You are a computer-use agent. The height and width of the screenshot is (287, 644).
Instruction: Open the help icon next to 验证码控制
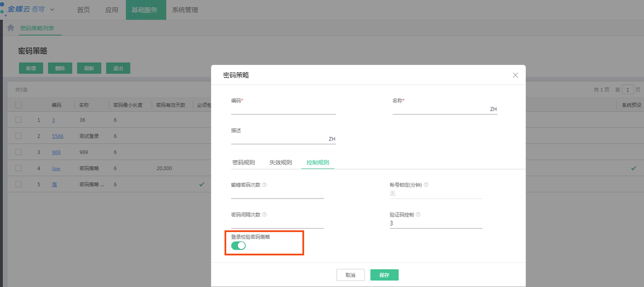(x=418, y=215)
